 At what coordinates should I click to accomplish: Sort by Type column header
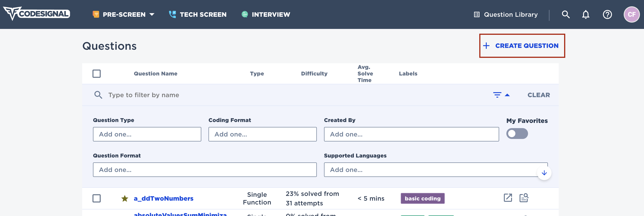tap(257, 74)
